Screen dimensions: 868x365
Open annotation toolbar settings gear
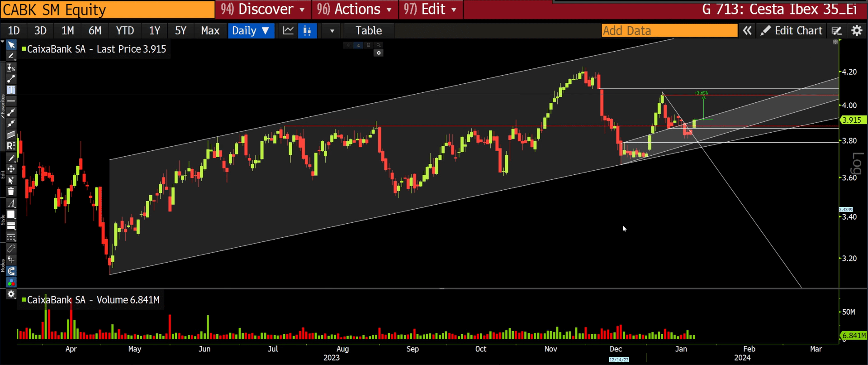(x=11, y=294)
